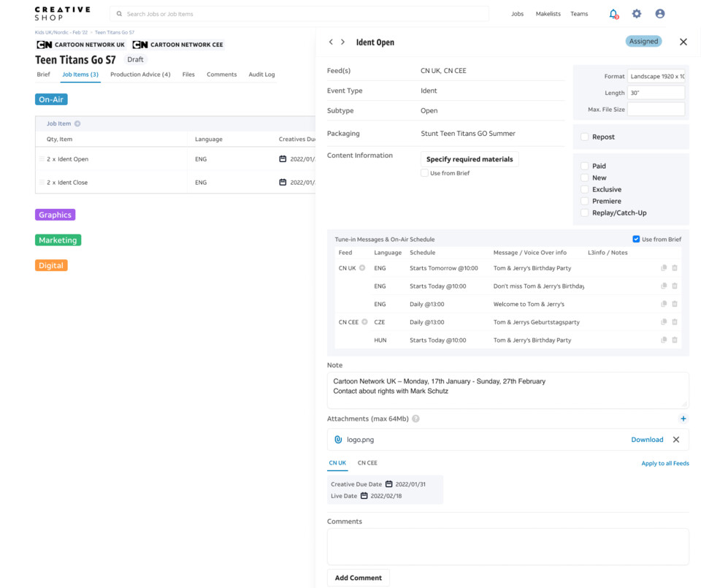Delete the CZE Geburtstagsparty row
This screenshot has width=701, height=588.
pyautogui.click(x=675, y=321)
